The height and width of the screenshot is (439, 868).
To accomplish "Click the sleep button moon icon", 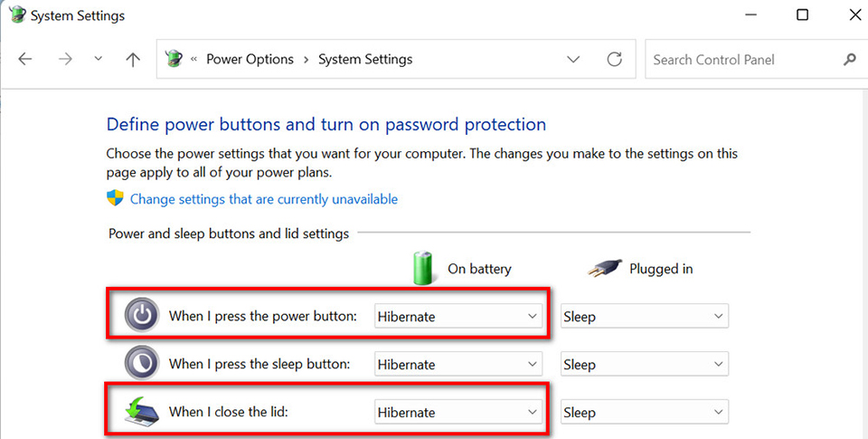I will [x=141, y=364].
